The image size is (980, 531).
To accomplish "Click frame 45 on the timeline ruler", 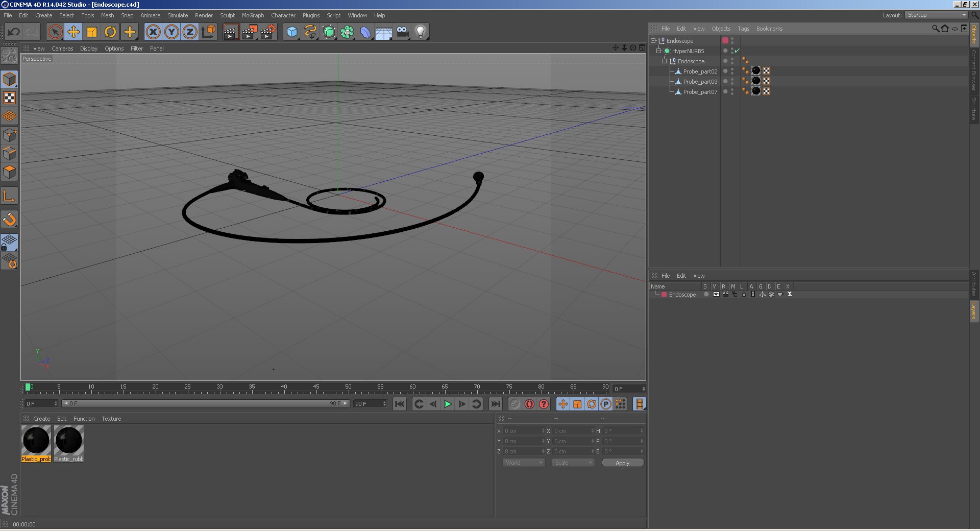I will coord(316,389).
